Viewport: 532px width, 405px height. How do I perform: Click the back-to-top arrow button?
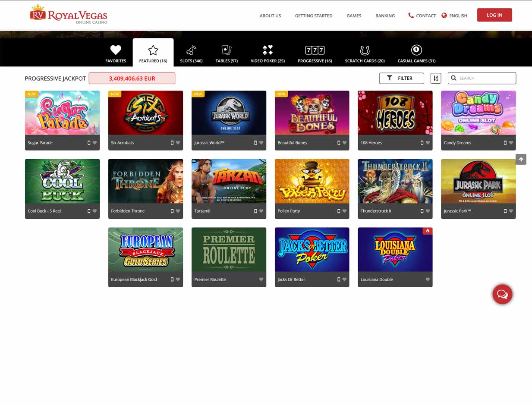[521, 159]
